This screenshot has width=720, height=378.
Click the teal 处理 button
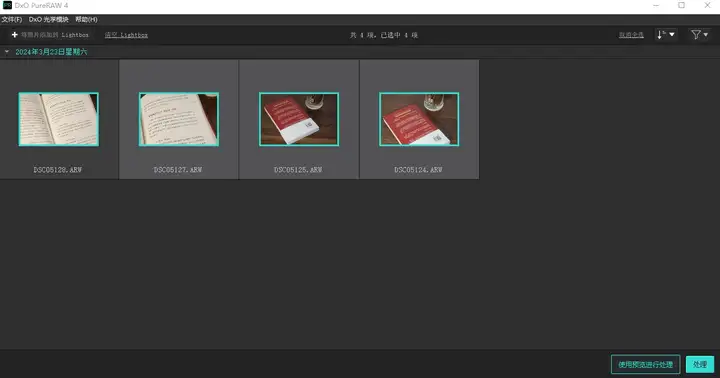tap(700, 365)
